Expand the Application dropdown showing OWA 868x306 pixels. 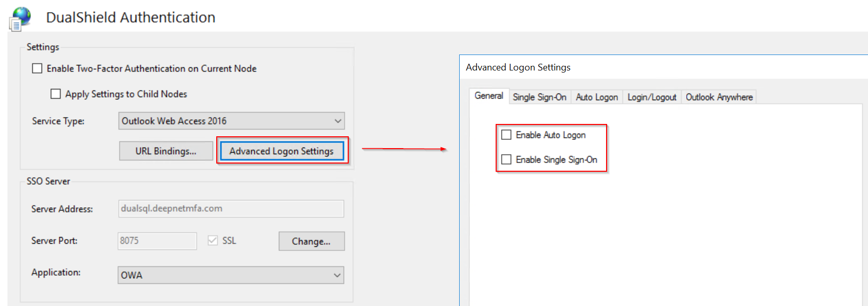(x=337, y=275)
